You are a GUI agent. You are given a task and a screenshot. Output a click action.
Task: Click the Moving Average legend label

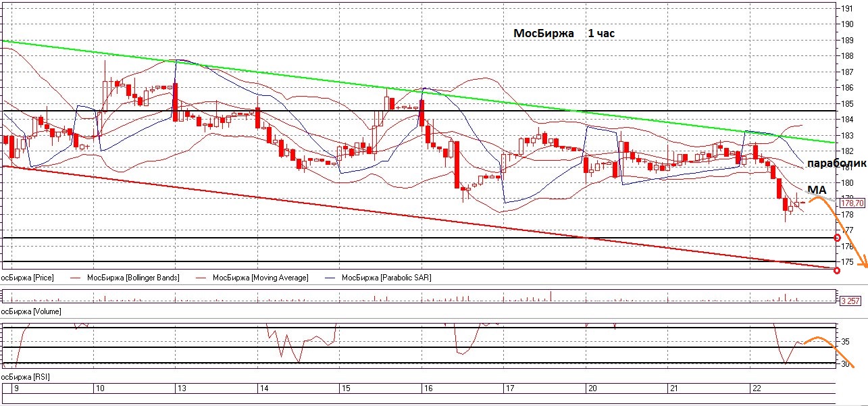pyautogui.click(x=261, y=278)
